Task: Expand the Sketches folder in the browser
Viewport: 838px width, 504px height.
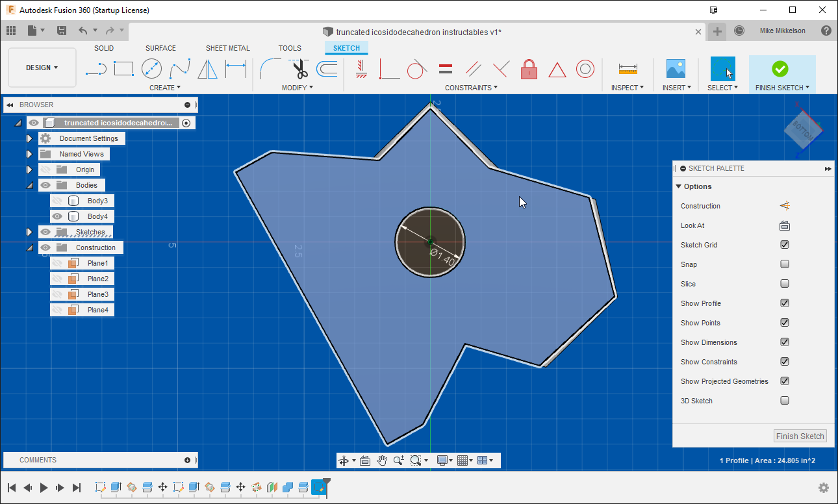Action: [29, 232]
